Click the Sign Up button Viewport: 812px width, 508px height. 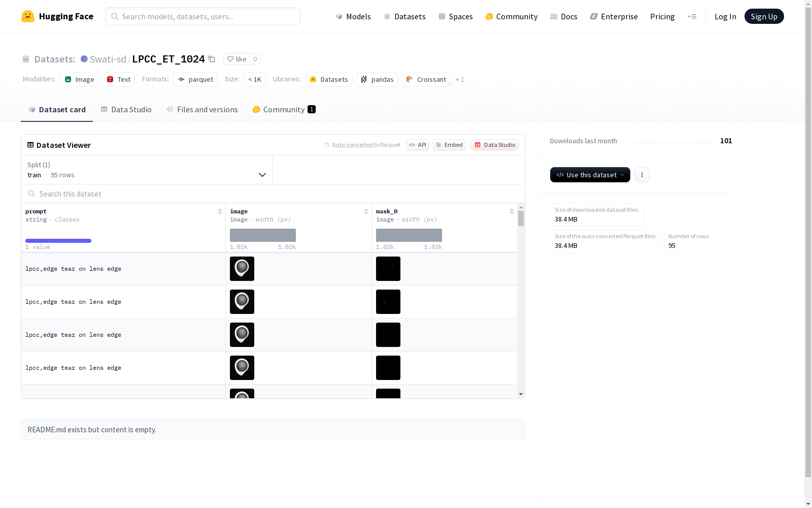764,16
